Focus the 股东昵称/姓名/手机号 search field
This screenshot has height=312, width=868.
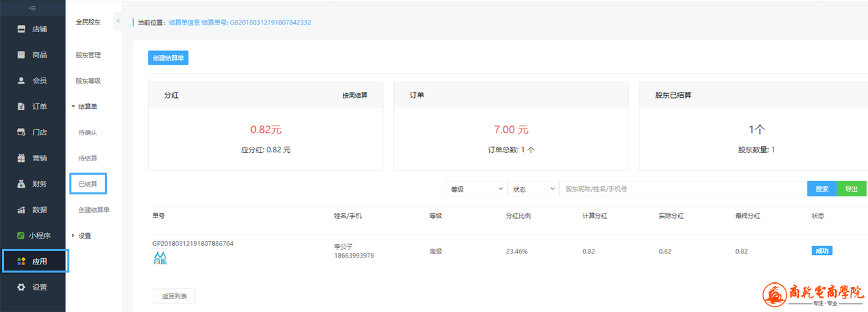682,189
